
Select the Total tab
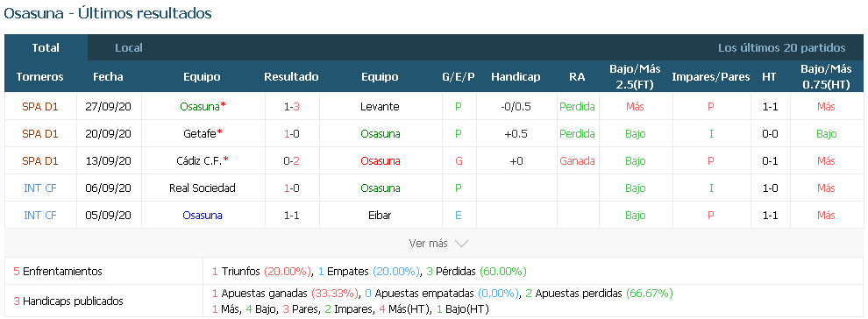pos(46,47)
